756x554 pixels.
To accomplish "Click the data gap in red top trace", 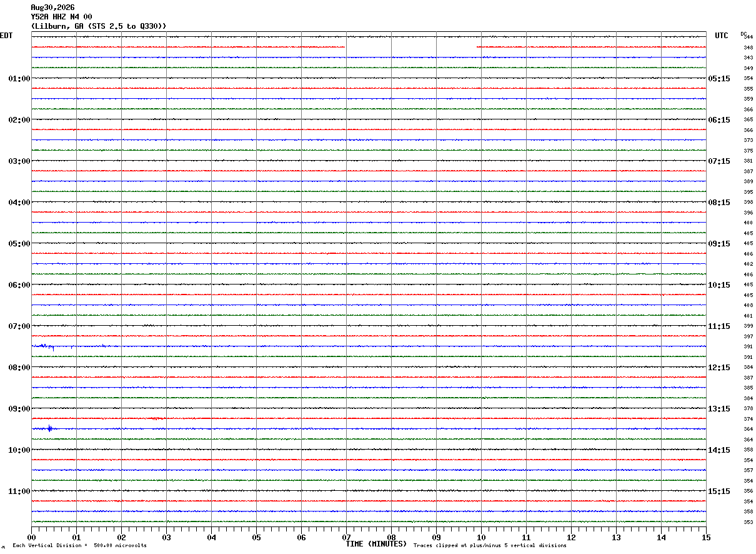I will tap(410, 46).
